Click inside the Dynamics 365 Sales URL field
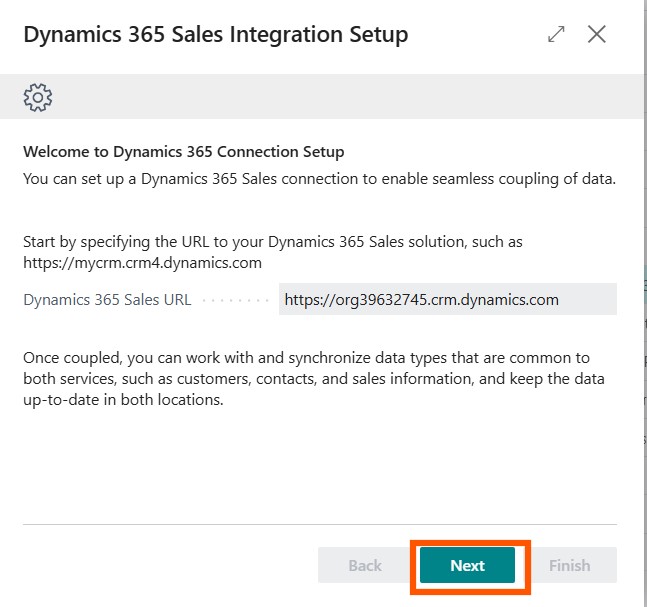The height and width of the screenshot is (607, 647). click(x=447, y=299)
